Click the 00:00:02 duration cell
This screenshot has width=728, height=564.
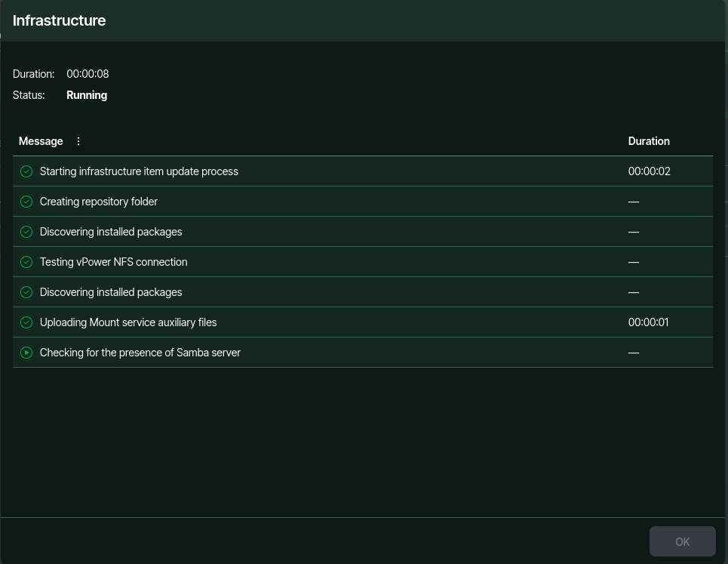[x=649, y=171]
